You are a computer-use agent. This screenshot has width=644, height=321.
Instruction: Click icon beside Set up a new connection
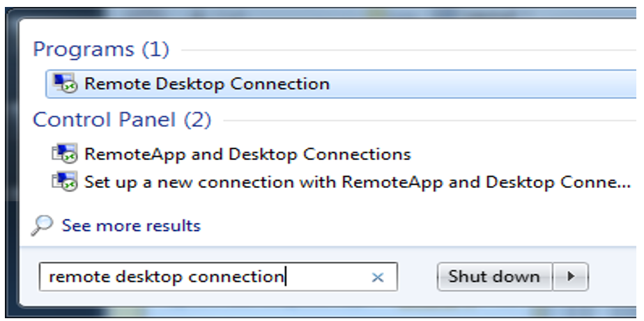coord(66,182)
